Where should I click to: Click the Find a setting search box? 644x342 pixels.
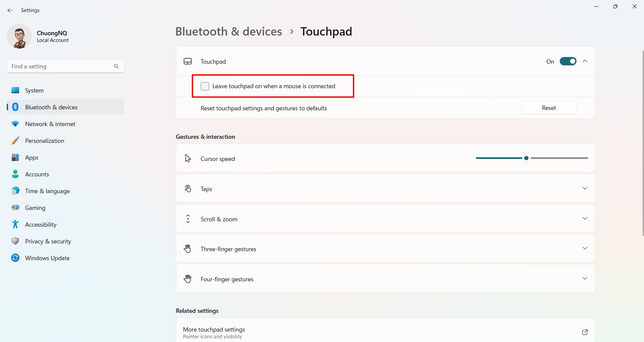(60, 66)
